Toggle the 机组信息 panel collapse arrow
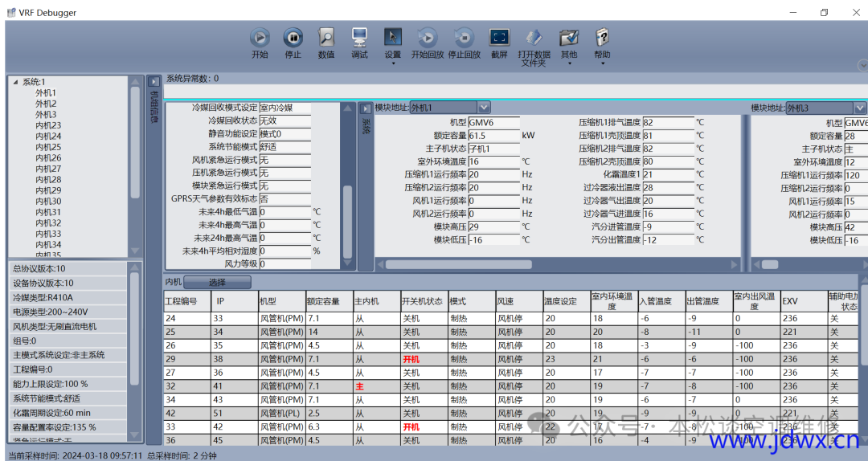The width and height of the screenshot is (868, 461). pyautogui.click(x=154, y=82)
